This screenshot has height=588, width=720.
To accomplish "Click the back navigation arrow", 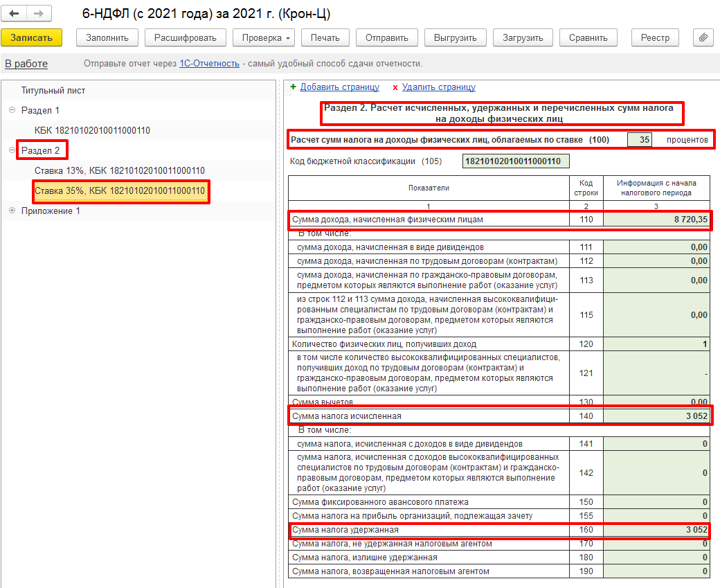I will 14,14.
